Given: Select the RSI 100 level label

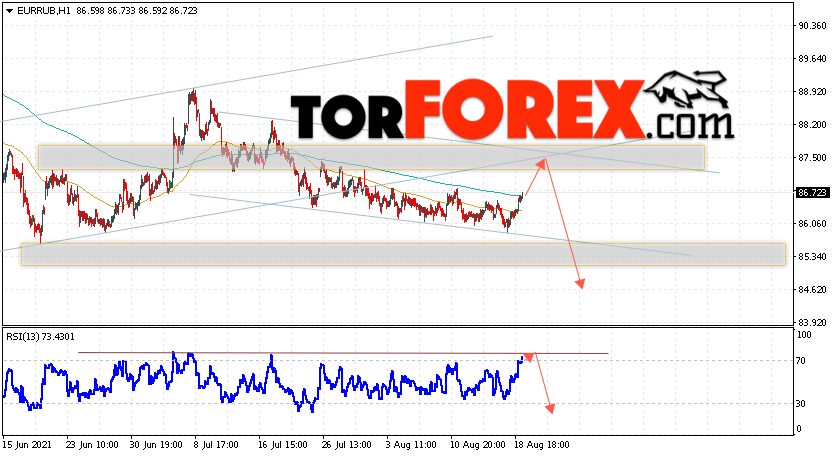Looking at the screenshot, I should [x=804, y=335].
